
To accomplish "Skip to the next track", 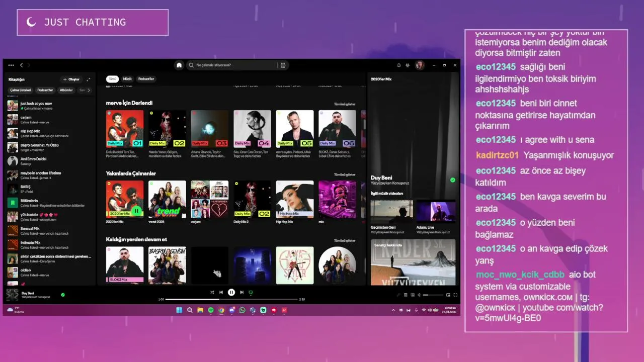I will (242, 292).
